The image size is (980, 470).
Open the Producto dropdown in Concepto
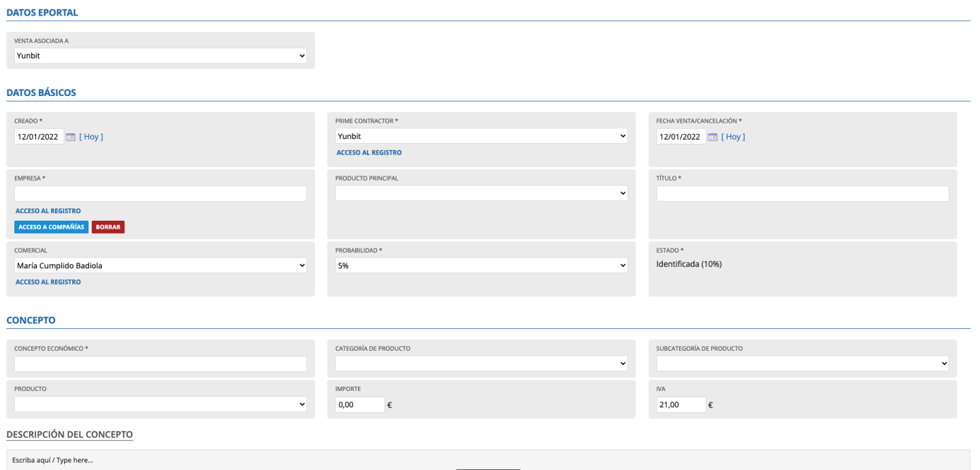tap(161, 405)
